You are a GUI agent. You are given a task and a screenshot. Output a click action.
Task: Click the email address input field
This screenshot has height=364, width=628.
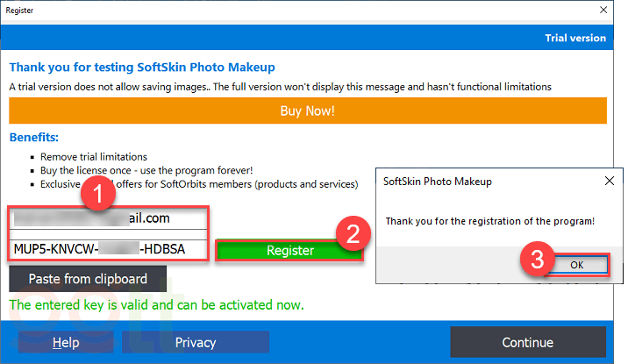coord(110,219)
